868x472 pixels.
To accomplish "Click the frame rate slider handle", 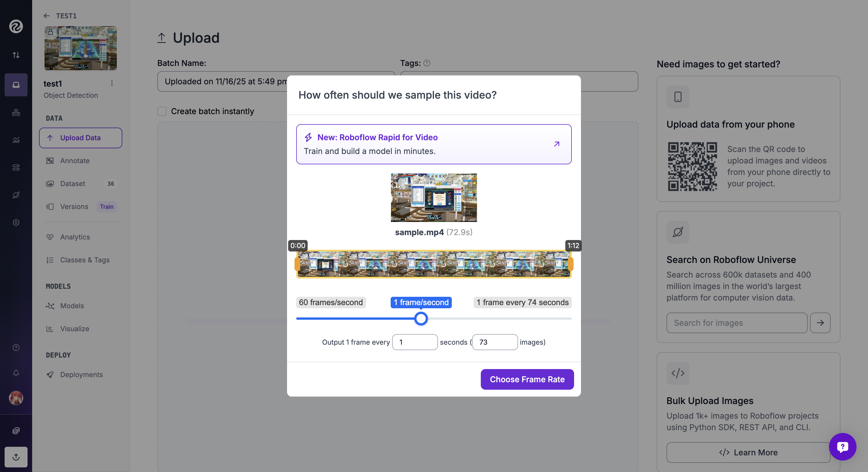I will 421,319.
